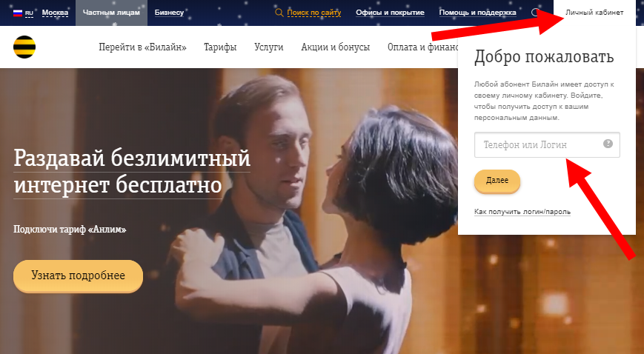Open the Услуги menu item
The width and height of the screenshot is (644, 354).
[268, 47]
